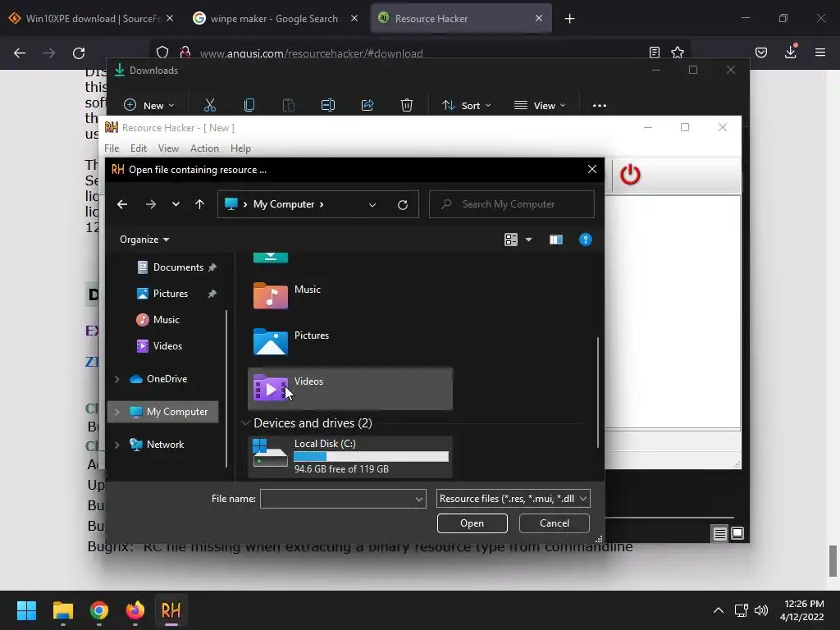The height and width of the screenshot is (630, 840).
Task: Click the Cut icon in Downloads window
Action: coord(210,106)
